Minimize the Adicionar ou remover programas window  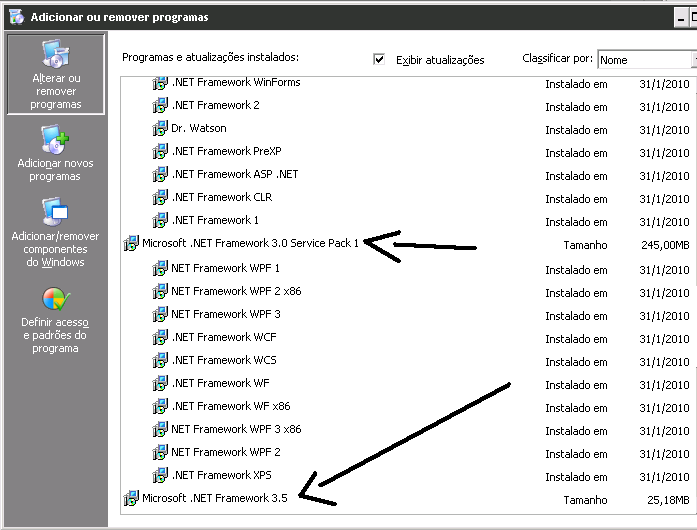click(681, 19)
